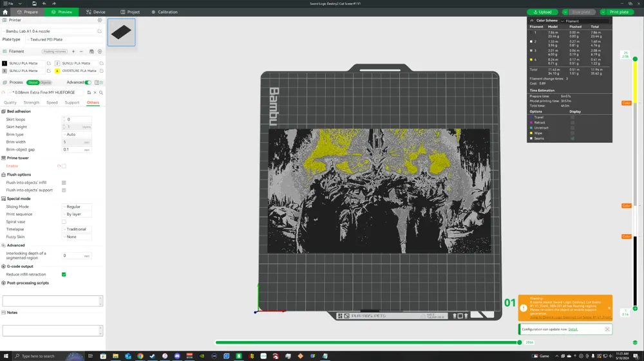This screenshot has height=361, width=644.
Task: Edit the OVERTURE PLA Matte filament preset
Action: coord(102,71)
